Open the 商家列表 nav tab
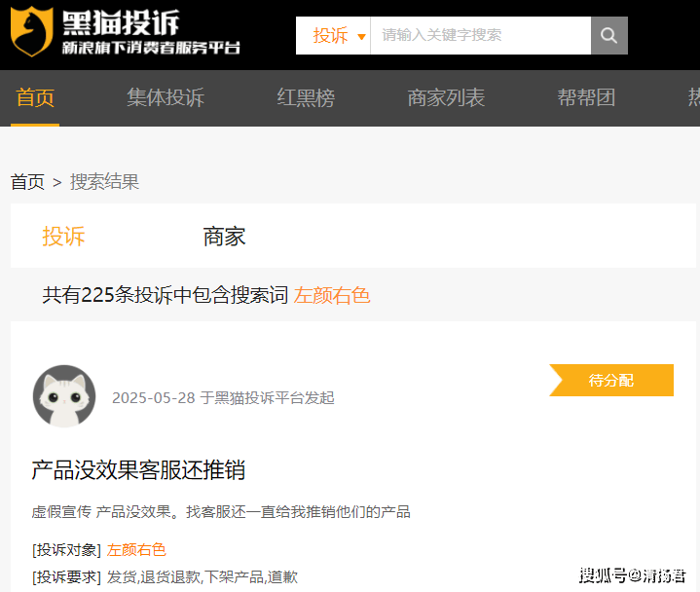This screenshot has height=592, width=700. [x=446, y=97]
